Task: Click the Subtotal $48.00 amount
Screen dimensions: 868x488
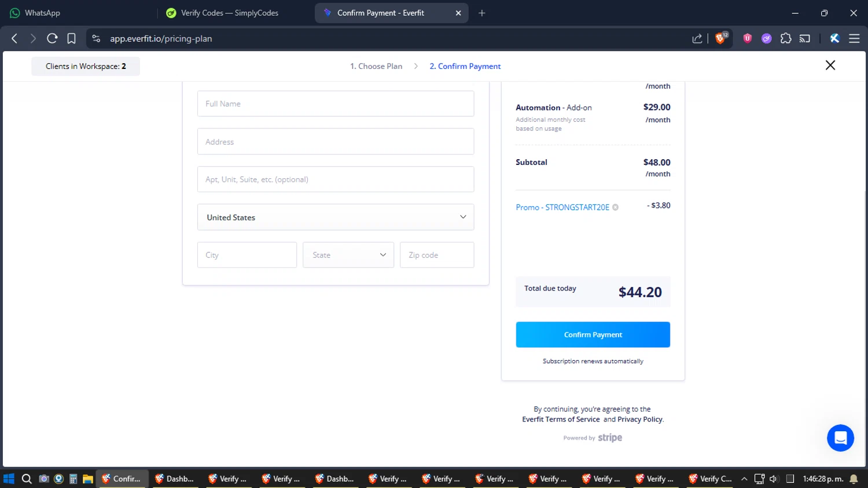Action: [x=657, y=163]
